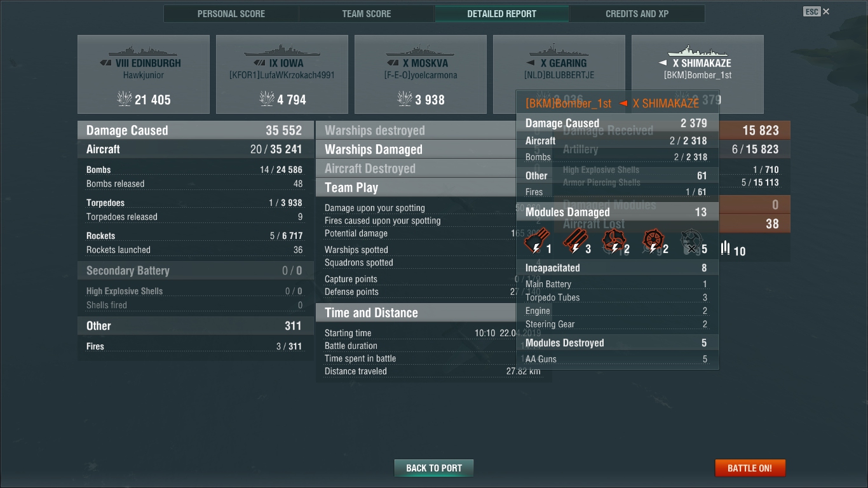Viewport: 868px width, 488px height.
Task: Click the Distance traveled 27.82 km row
Action: pos(432,371)
